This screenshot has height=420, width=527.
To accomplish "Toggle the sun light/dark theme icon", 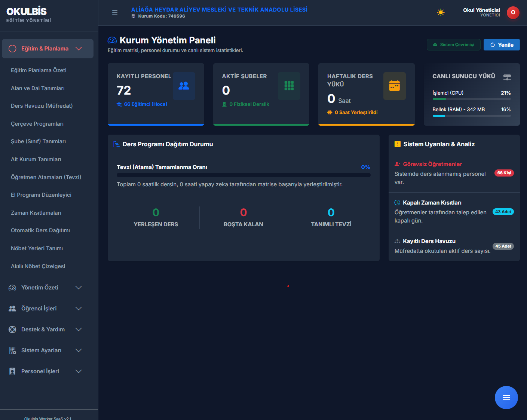I will 441,12.
